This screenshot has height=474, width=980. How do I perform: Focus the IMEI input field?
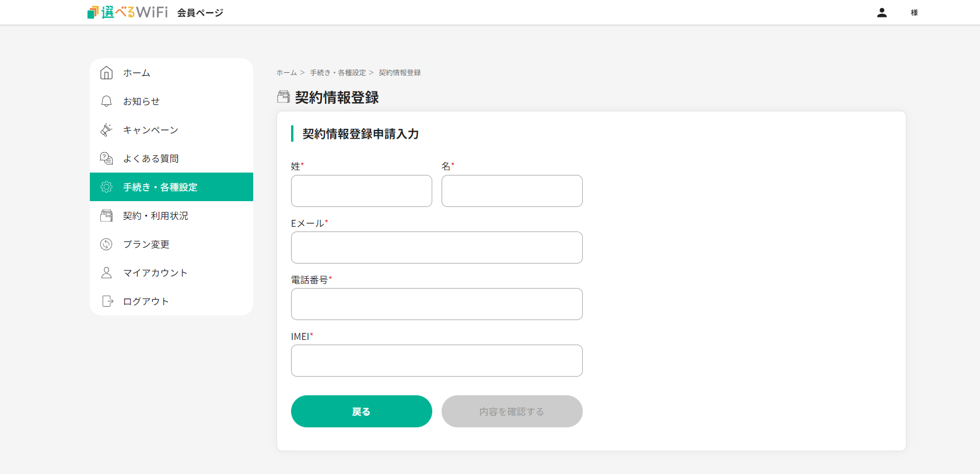[x=436, y=360]
